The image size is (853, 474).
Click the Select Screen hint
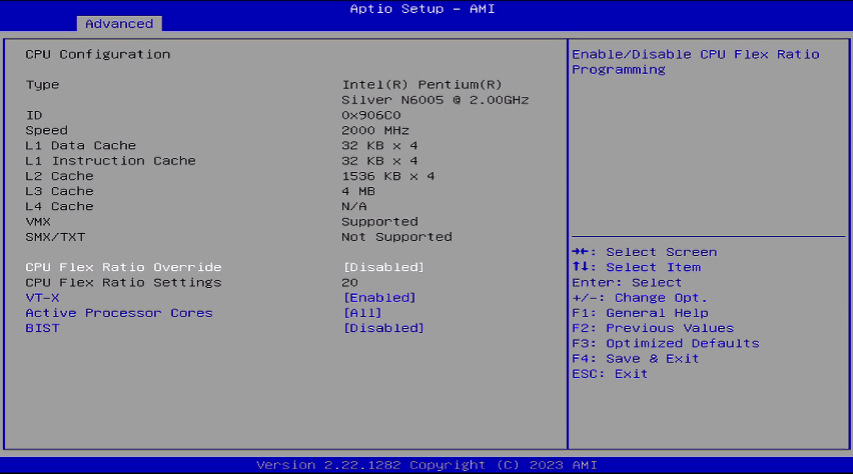click(645, 252)
